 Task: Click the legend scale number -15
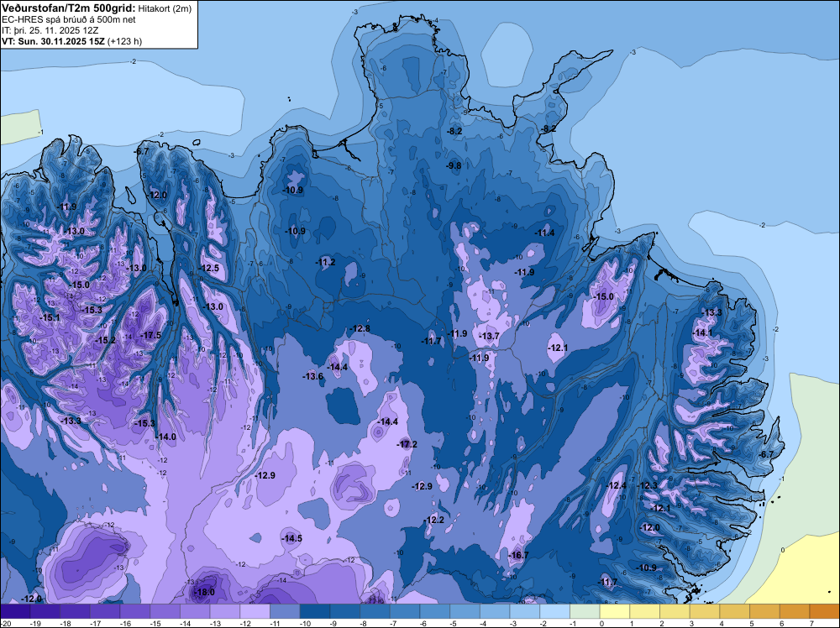[x=156, y=624]
